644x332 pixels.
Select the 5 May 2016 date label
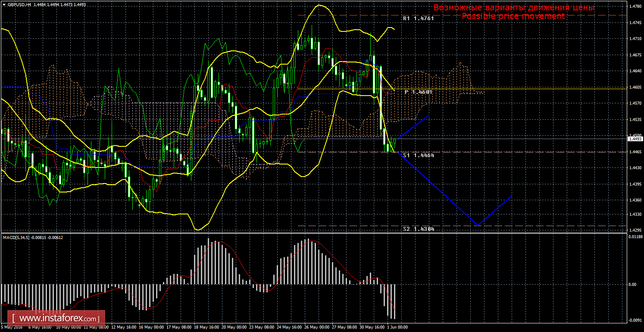pos(10,327)
